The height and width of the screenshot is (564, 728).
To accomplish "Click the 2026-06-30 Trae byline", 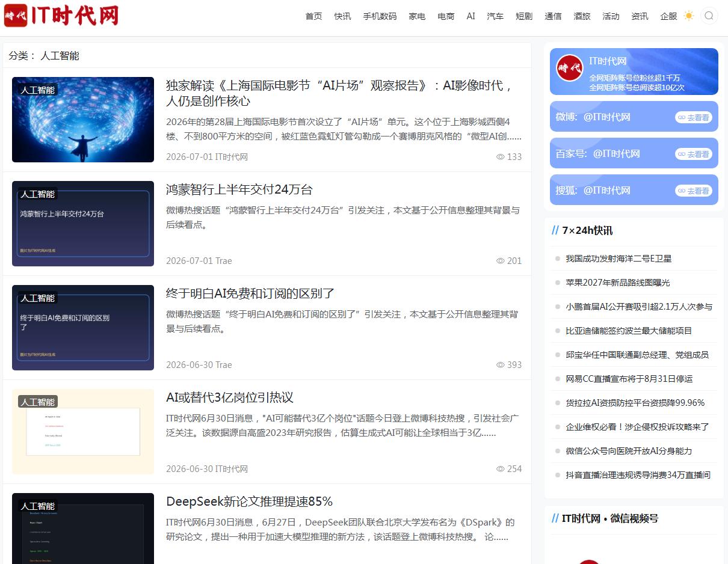I will (199, 365).
